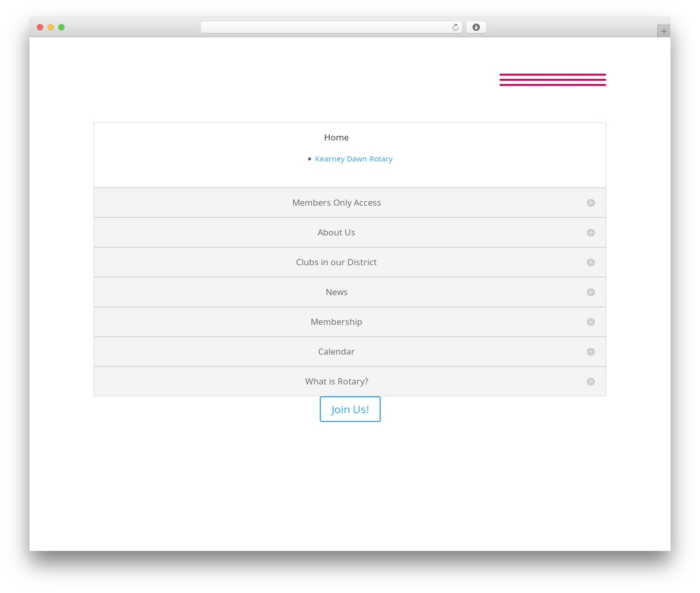
Task: Close window with red traffic light
Action: coord(40,27)
